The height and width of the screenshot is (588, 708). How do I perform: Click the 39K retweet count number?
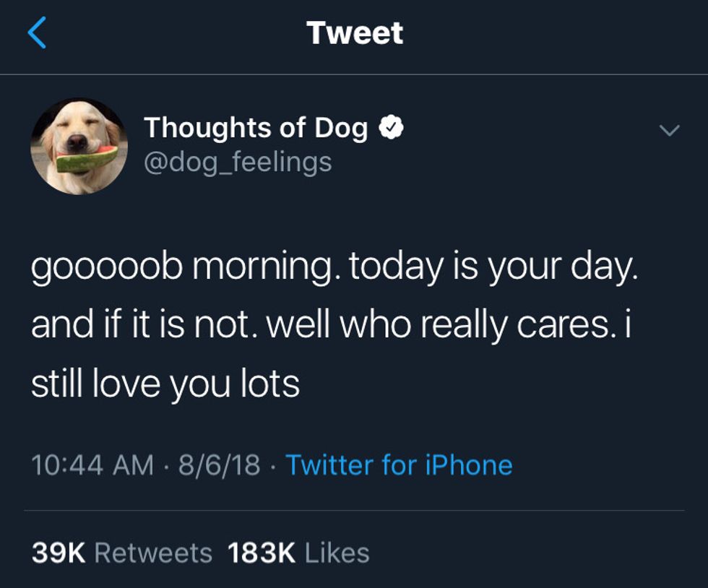(x=59, y=553)
